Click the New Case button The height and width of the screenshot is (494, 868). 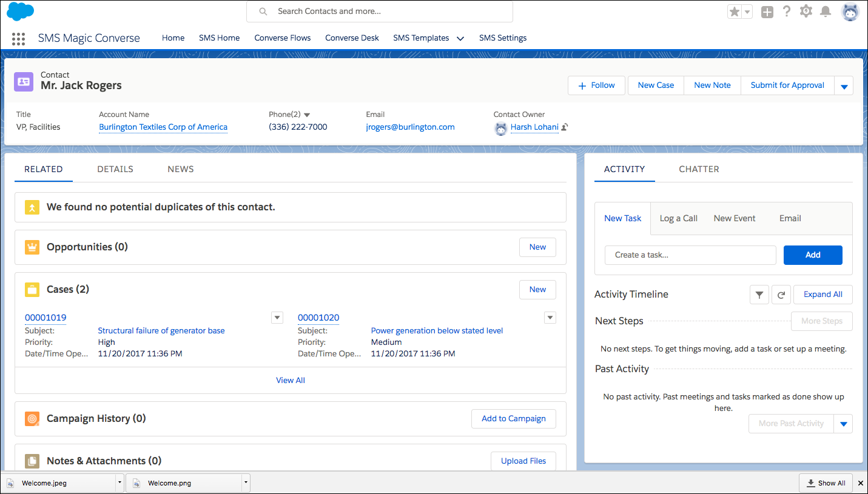(656, 85)
